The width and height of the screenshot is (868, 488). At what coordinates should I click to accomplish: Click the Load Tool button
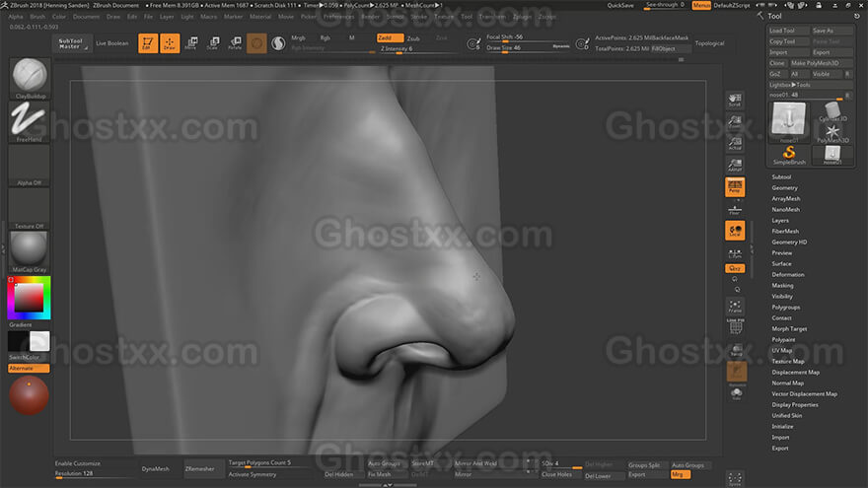tap(788, 31)
